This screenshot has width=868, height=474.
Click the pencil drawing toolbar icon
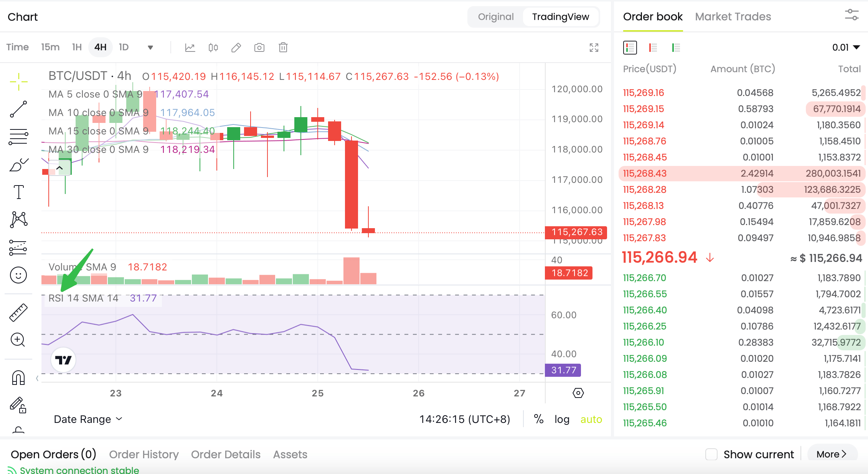click(x=236, y=48)
